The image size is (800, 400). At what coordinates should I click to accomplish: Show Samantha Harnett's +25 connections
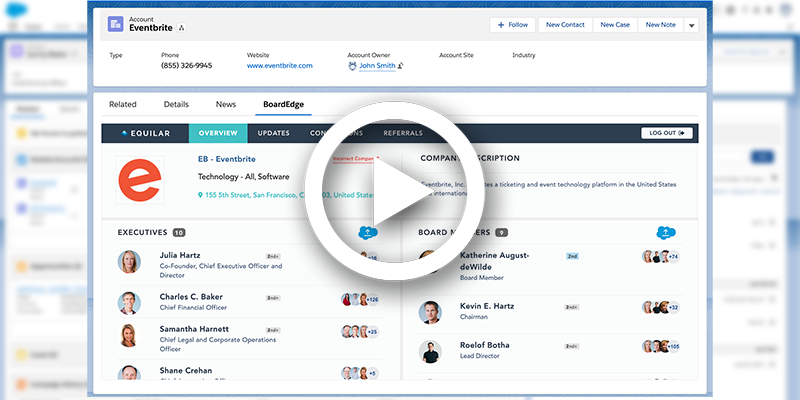[x=372, y=332]
